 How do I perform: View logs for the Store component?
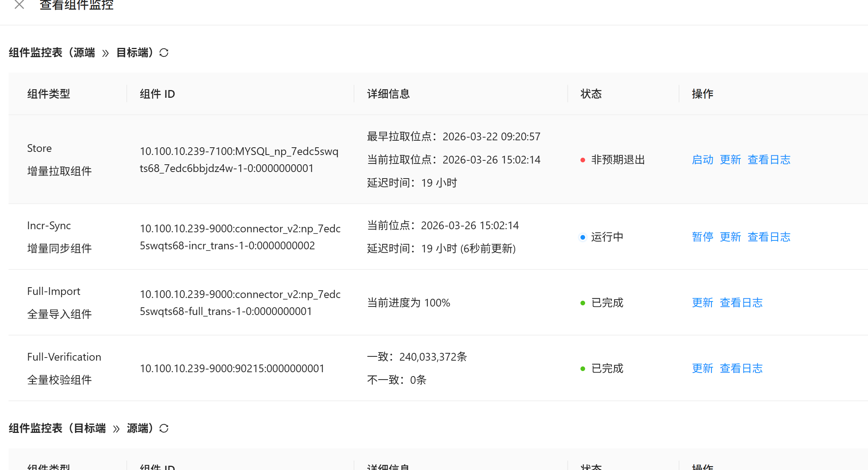[x=769, y=160]
